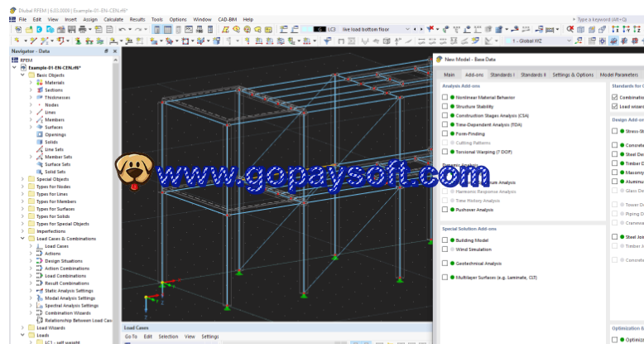
Task: Set view in Z direction icon
Action: pos(637,29)
